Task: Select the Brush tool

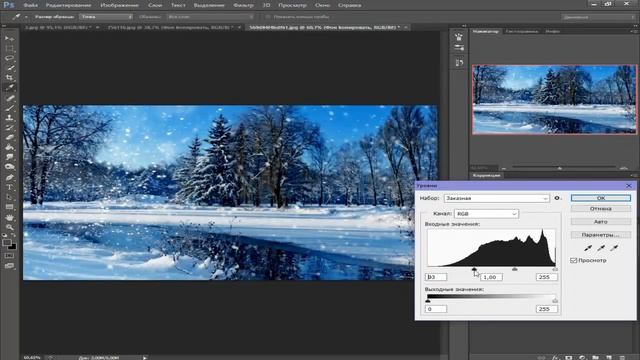Action: coord(9,108)
